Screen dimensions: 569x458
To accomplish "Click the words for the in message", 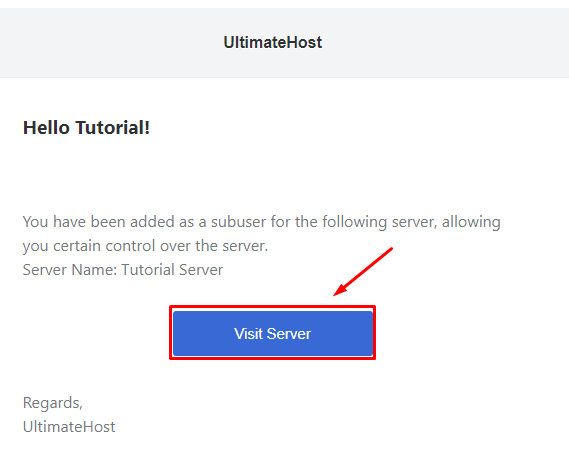I will point(294,222).
